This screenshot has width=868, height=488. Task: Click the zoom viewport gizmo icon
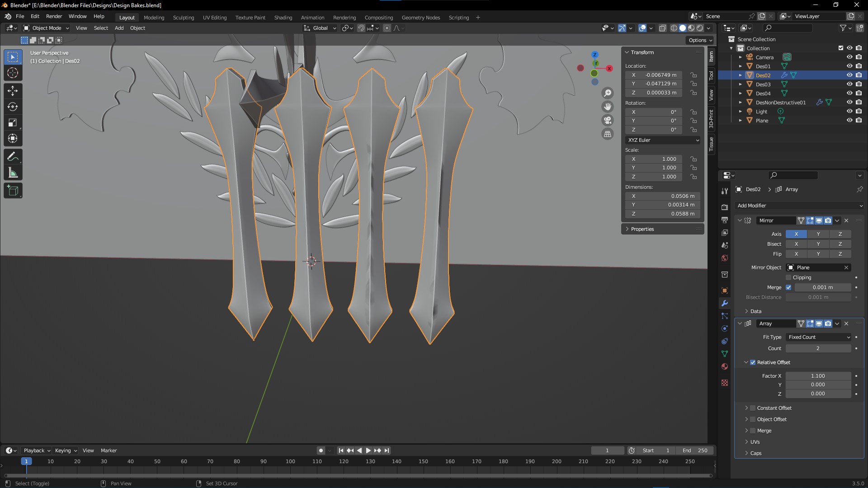pos(608,93)
